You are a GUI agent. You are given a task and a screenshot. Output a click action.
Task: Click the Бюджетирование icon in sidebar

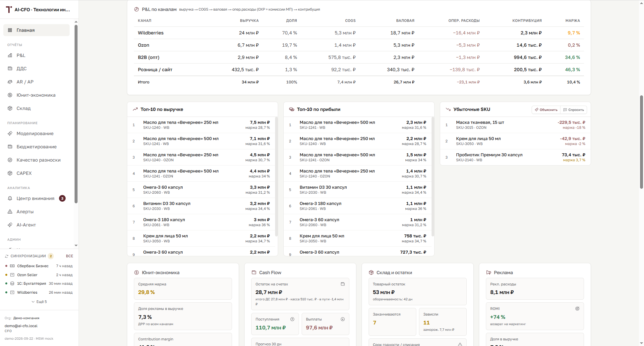10,147
